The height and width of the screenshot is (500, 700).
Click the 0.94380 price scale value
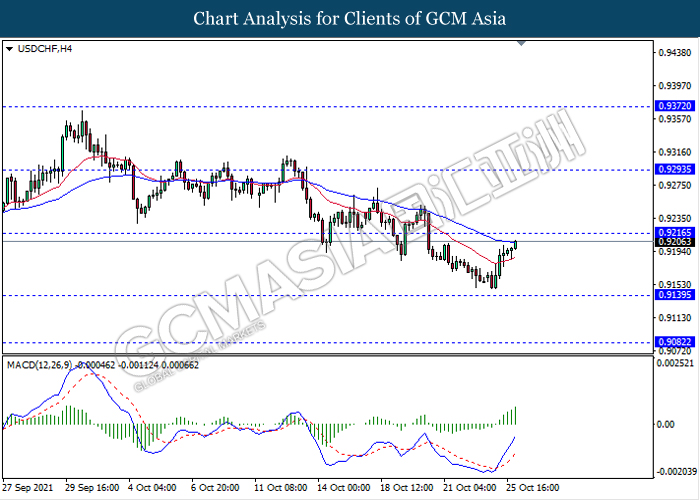click(x=675, y=53)
